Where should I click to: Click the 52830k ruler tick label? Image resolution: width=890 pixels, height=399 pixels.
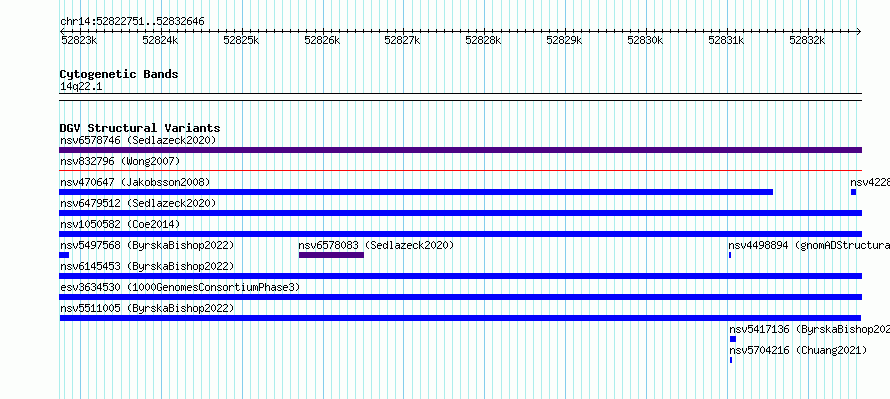tap(645, 40)
